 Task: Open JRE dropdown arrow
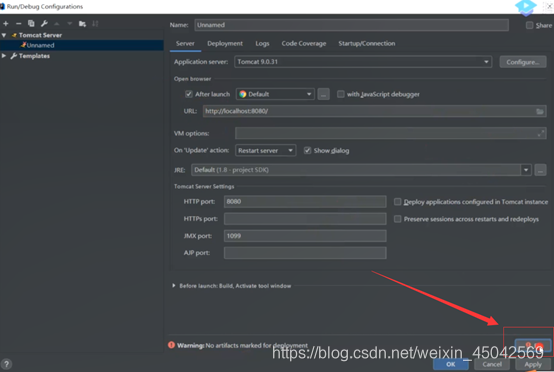526,170
